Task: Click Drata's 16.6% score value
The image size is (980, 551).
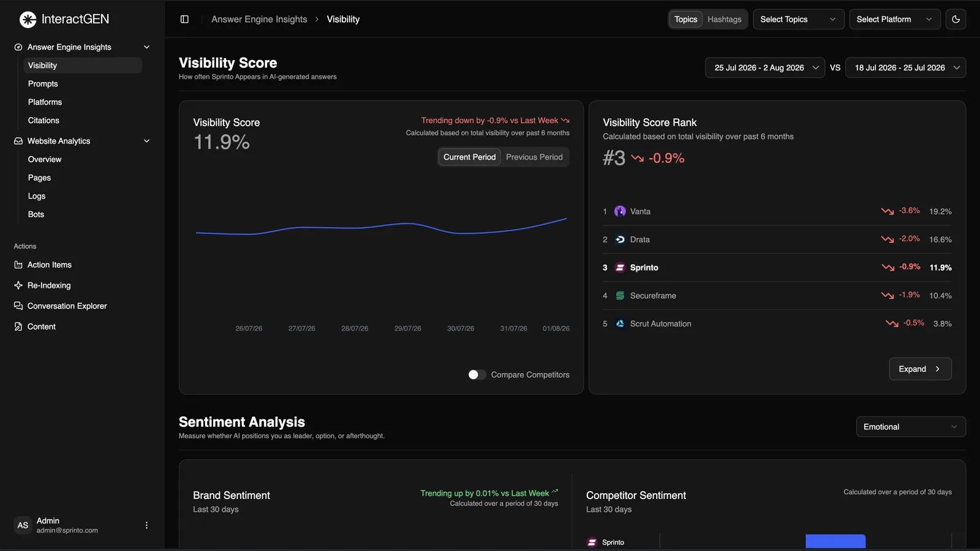Action: tap(940, 239)
